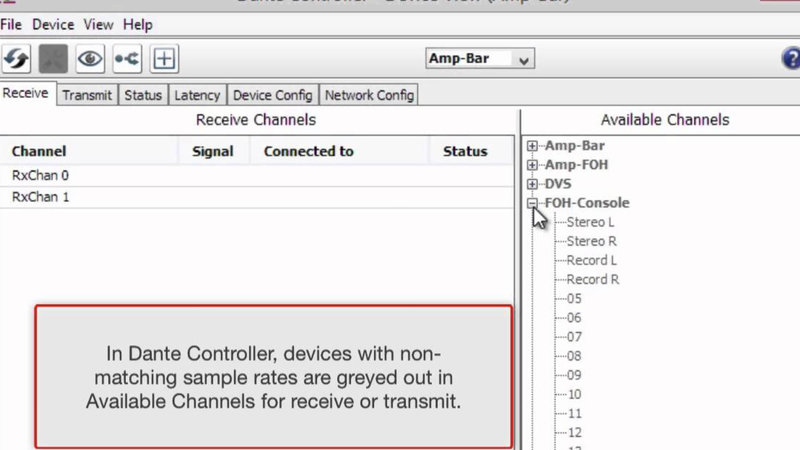Expand the Amp-FOH tree node
Image resolution: width=800 pixels, height=450 pixels.
532,165
